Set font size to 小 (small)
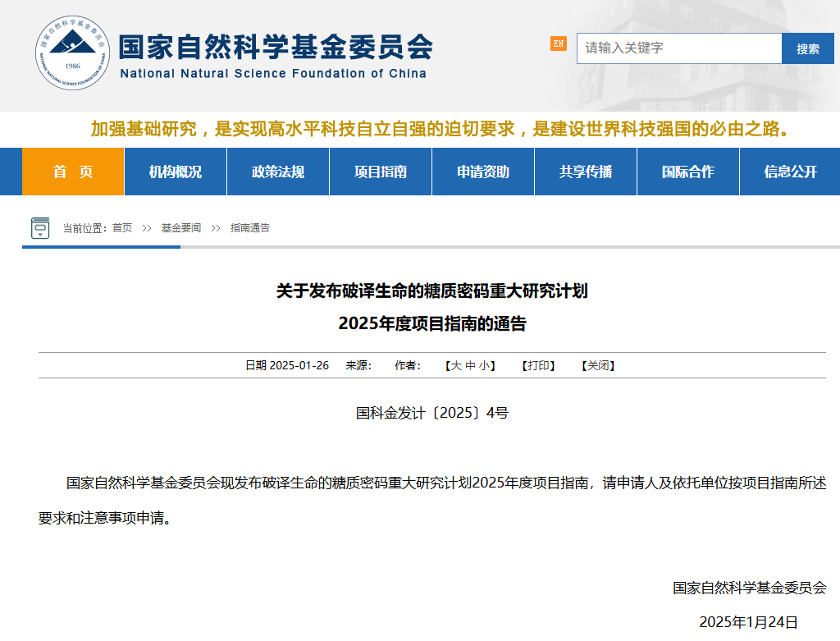Screen dimensions: 840x641 pyautogui.click(x=484, y=365)
